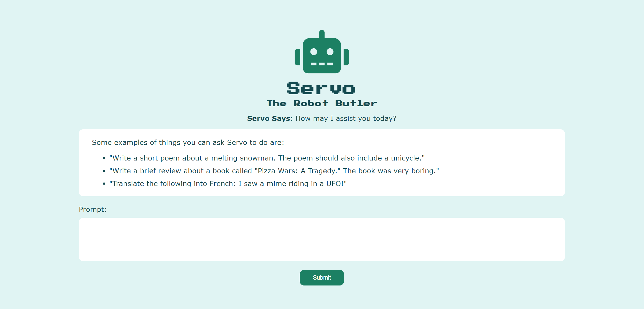Click the 'Prompt:' label
Image resolution: width=644 pixels, height=309 pixels.
[x=92, y=209]
